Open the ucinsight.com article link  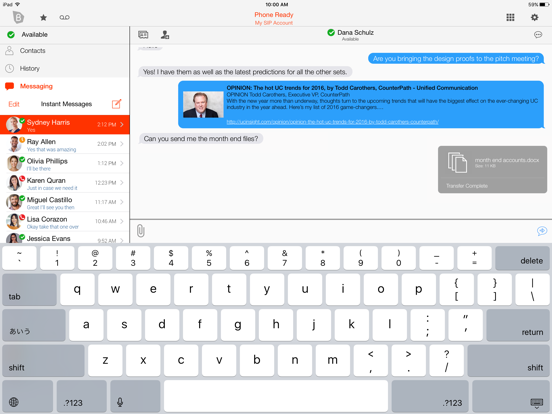(x=332, y=122)
